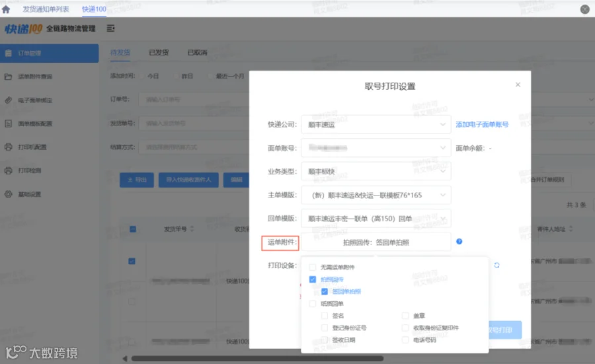Image resolution: width=595 pixels, height=364 pixels.
Task: Check the 无需运单附件 option
Action: click(312, 268)
